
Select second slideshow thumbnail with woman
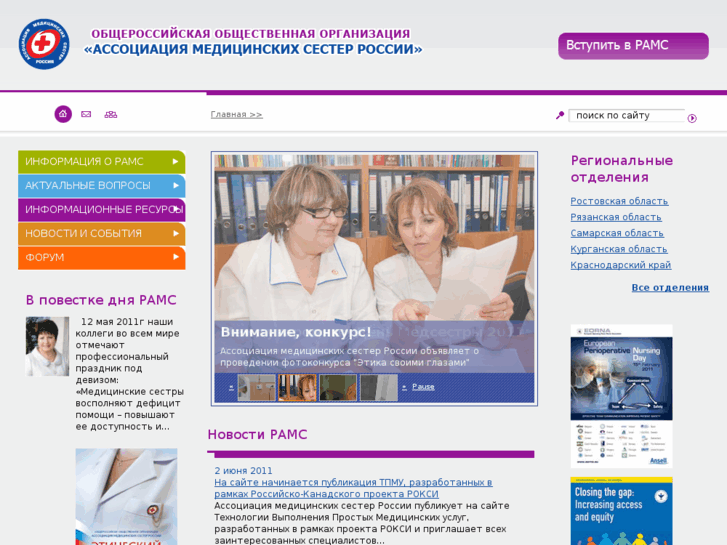(x=297, y=387)
